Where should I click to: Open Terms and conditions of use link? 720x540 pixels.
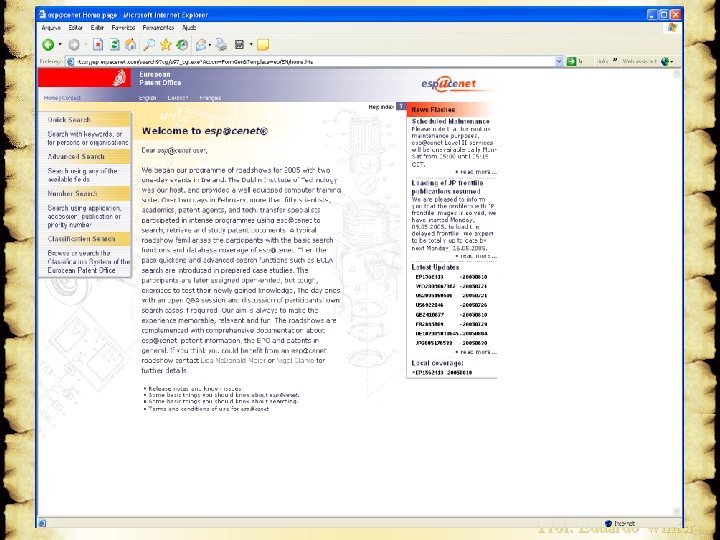coord(208,409)
